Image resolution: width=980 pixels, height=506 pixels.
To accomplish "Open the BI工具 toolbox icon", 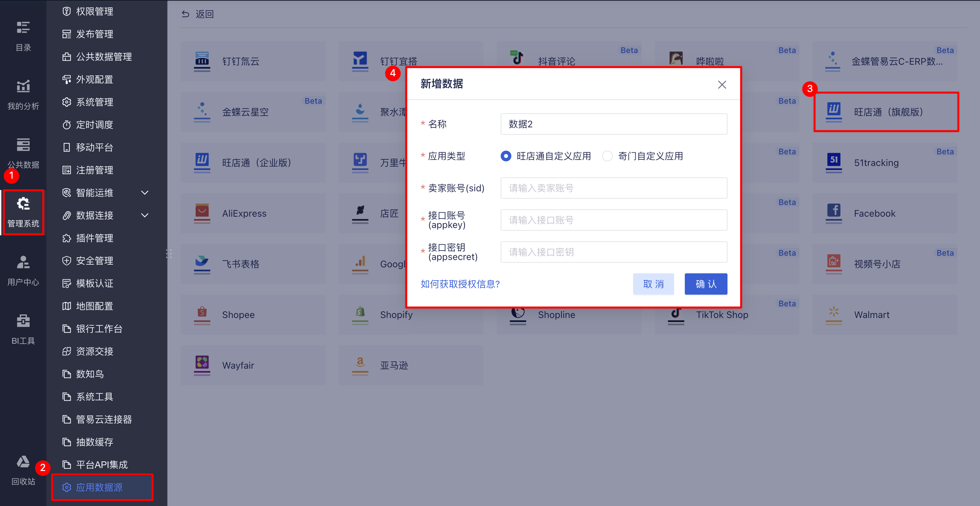I will click(23, 321).
